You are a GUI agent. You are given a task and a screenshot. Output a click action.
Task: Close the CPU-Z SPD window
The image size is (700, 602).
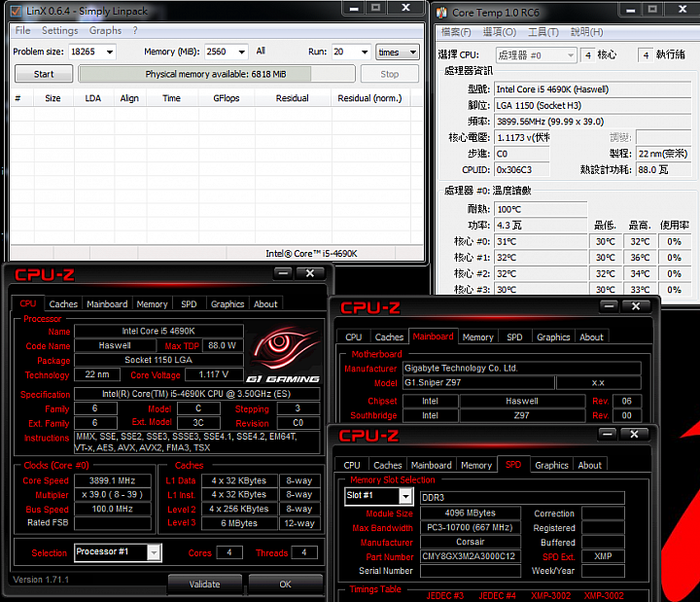tap(634, 434)
